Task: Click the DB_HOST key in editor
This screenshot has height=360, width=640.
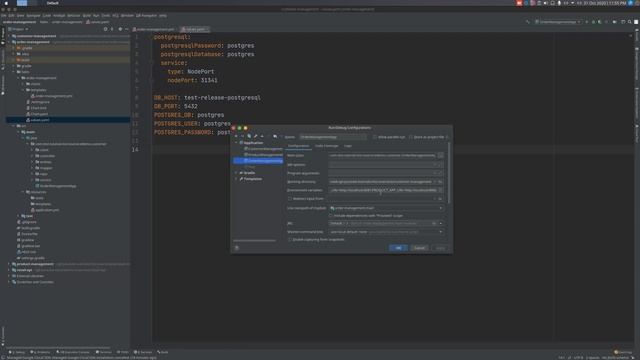Action: [x=166, y=98]
